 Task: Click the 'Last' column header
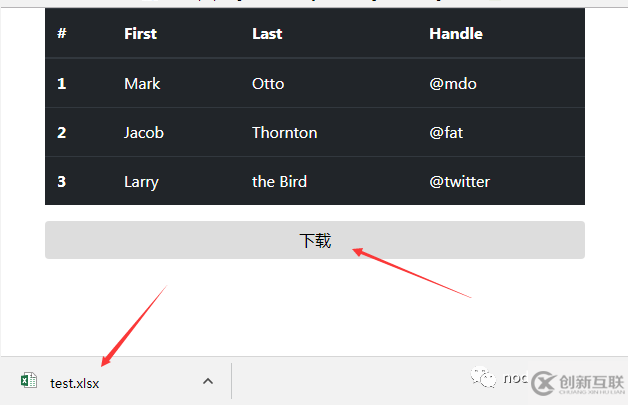coord(267,34)
